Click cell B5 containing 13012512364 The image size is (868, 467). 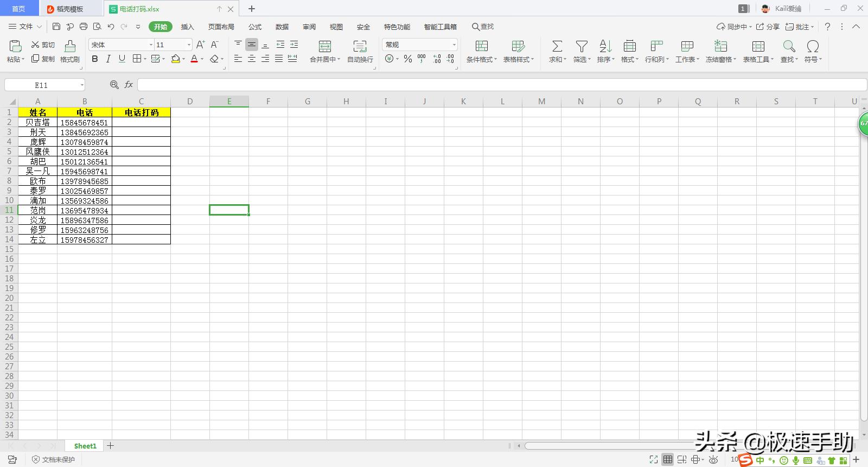(x=84, y=152)
